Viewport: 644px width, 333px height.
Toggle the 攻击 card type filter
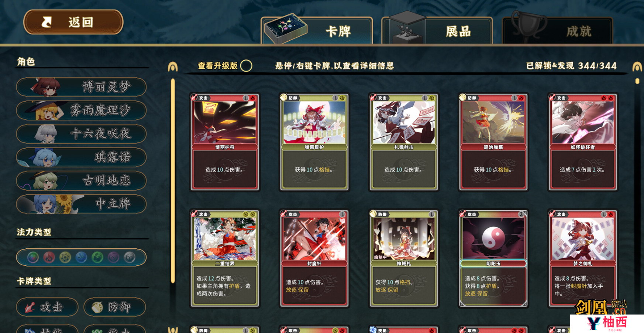point(47,307)
